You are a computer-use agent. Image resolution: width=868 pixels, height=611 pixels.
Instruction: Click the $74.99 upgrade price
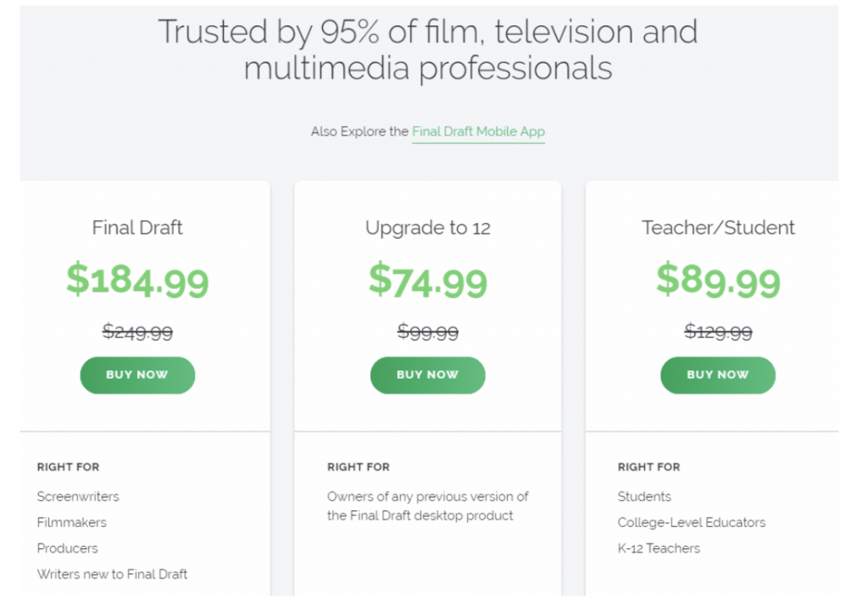[x=427, y=280]
